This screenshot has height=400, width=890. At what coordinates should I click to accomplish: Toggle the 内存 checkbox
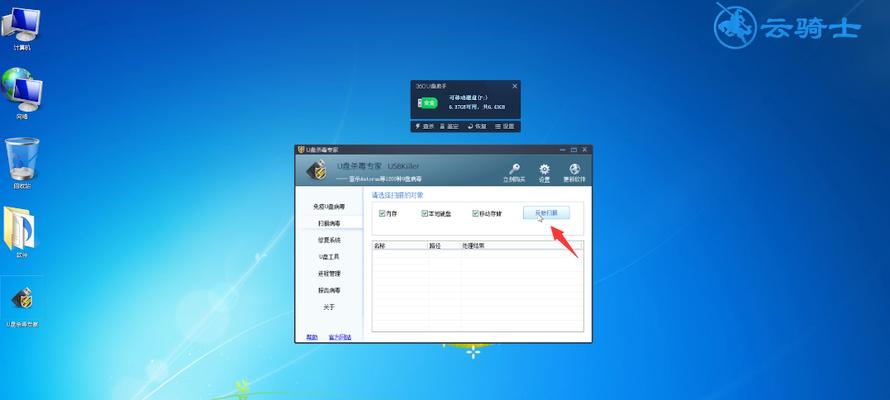tap(382, 214)
